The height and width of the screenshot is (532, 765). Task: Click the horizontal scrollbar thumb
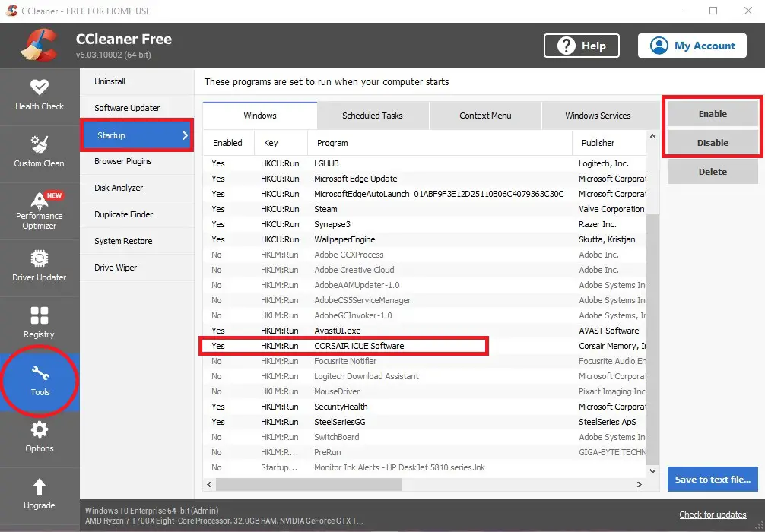[x=308, y=484]
